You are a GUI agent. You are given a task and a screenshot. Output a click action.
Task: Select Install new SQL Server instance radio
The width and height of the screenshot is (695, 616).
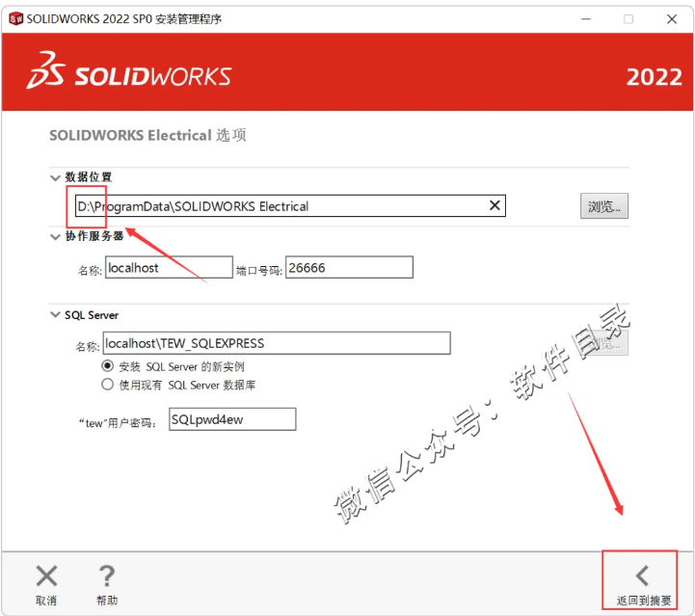tap(107, 366)
